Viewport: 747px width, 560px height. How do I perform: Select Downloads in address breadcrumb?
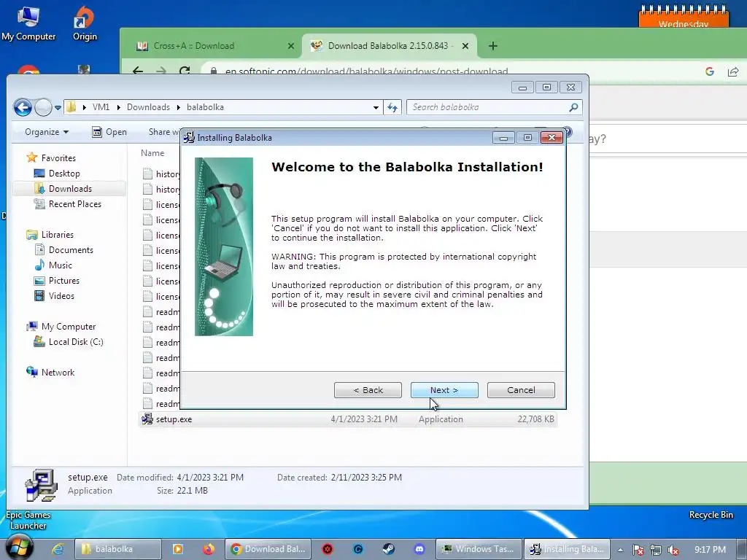(x=148, y=107)
